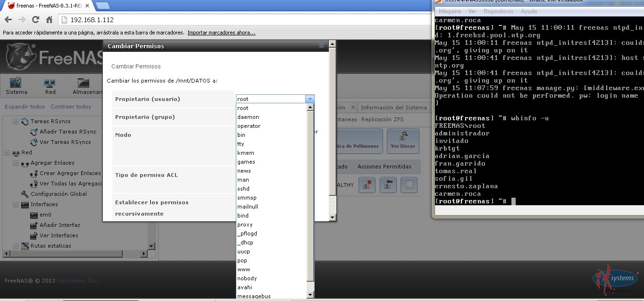Click the FreeNAS logo
The width and height of the screenshot is (644, 301).
pyautogui.click(x=54, y=57)
